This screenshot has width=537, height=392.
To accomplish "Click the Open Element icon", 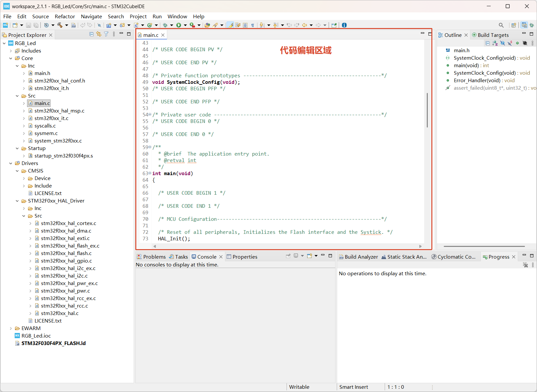I will (x=207, y=25).
